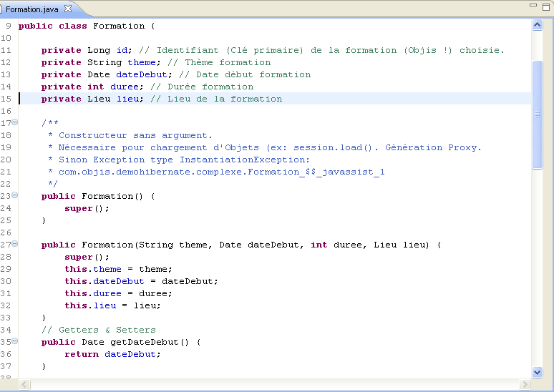Click '// Thème formation' comment on line 12
The image size is (554, 392).
(219, 62)
